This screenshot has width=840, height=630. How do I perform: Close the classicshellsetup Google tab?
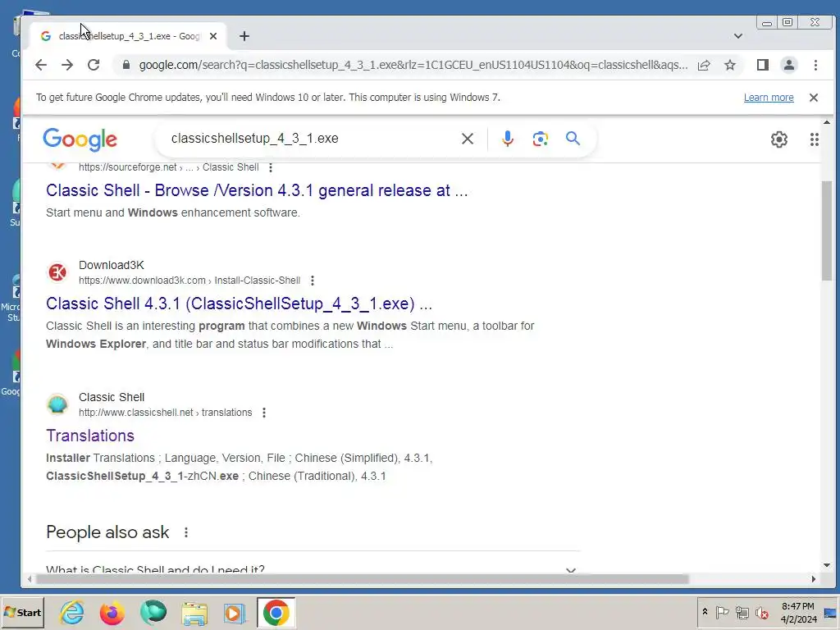pos(213,36)
